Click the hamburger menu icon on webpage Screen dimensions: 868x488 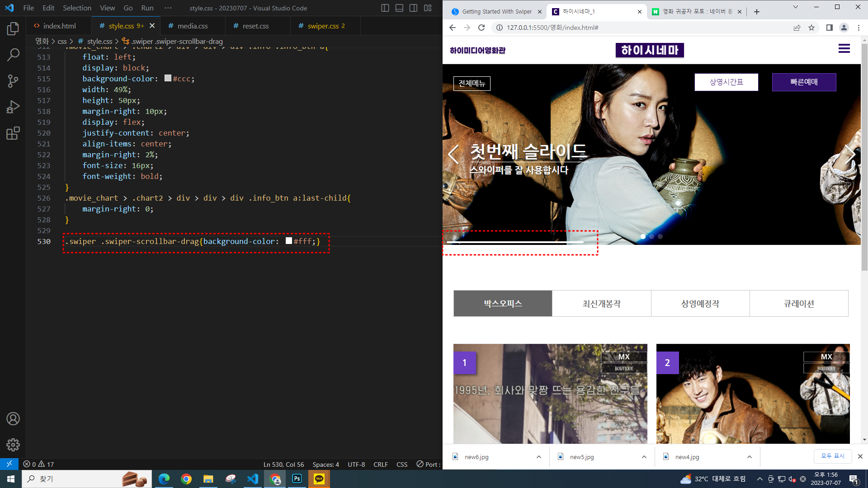click(x=844, y=49)
